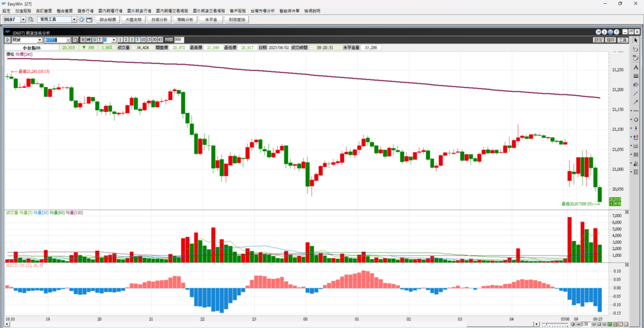Image resolution: width=644 pixels, height=328 pixels.
Task: Close the volume indicator sub-panel
Action: point(627,212)
